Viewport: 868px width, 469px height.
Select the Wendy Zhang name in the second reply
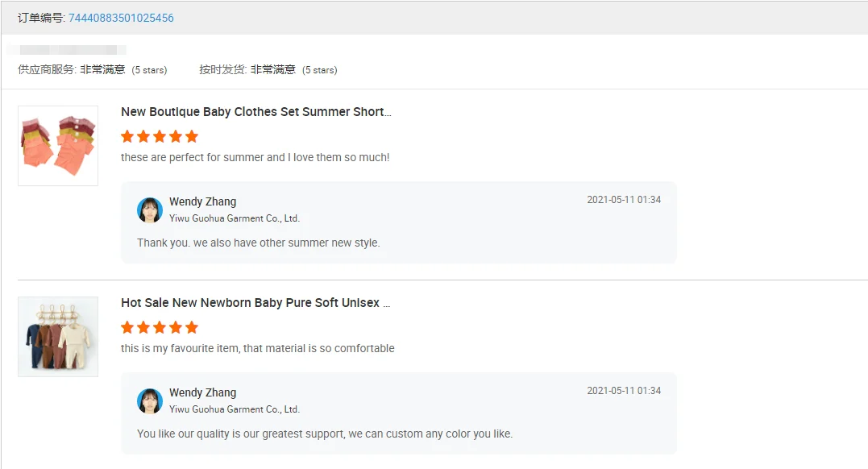coord(202,392)
